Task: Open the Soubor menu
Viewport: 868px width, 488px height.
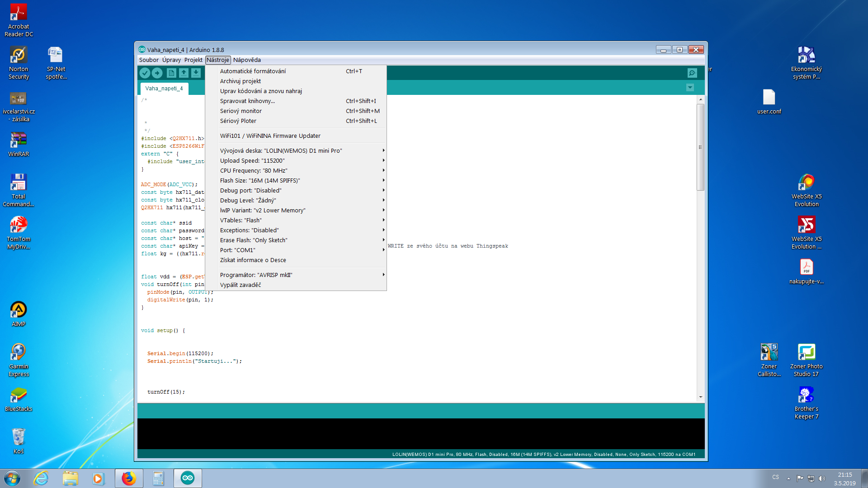Action: [149, 60]
